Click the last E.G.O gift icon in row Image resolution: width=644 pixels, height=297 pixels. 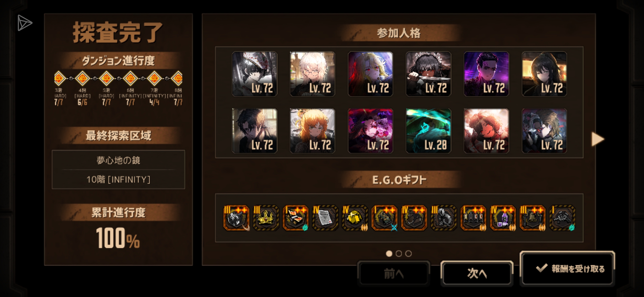562,218
